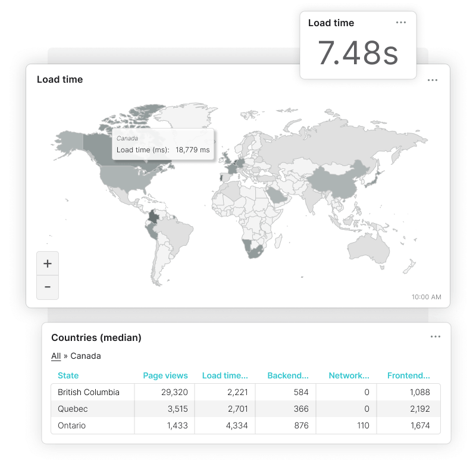Sort the table by State column
The image size is (476, 476).
[x=68, y=375]
